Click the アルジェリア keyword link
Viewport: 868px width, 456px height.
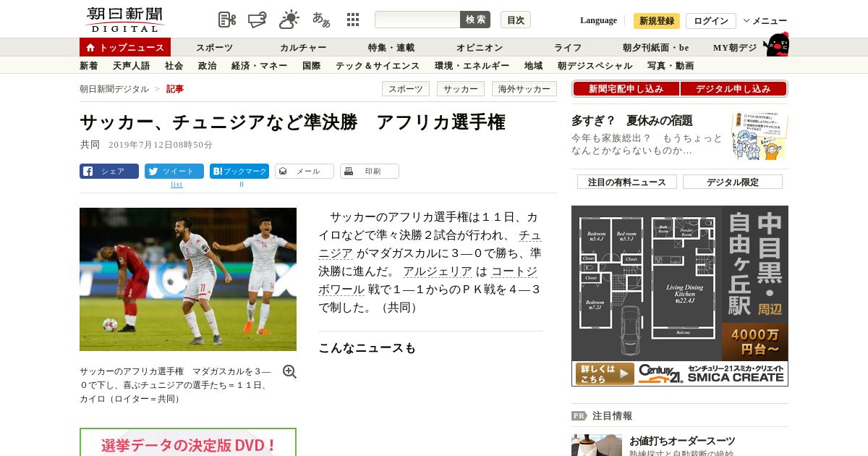(438, 271)
